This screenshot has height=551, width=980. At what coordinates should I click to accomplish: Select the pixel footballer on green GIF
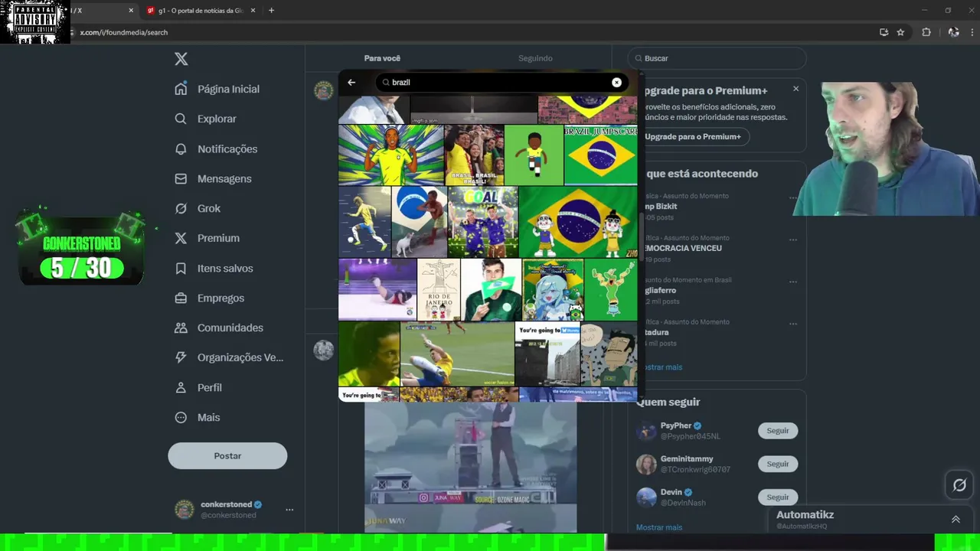coord(534,155)
